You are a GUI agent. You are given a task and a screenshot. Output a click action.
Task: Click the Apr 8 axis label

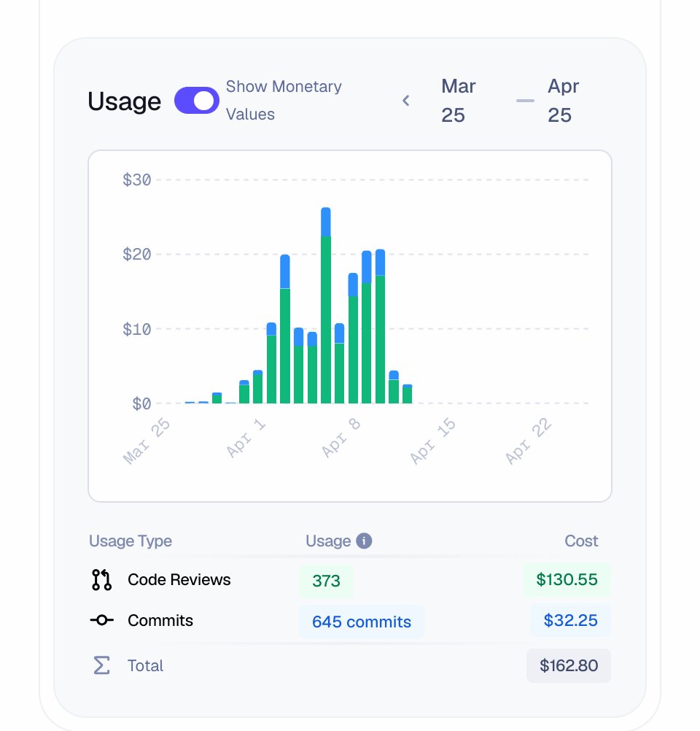coord(341,437)
